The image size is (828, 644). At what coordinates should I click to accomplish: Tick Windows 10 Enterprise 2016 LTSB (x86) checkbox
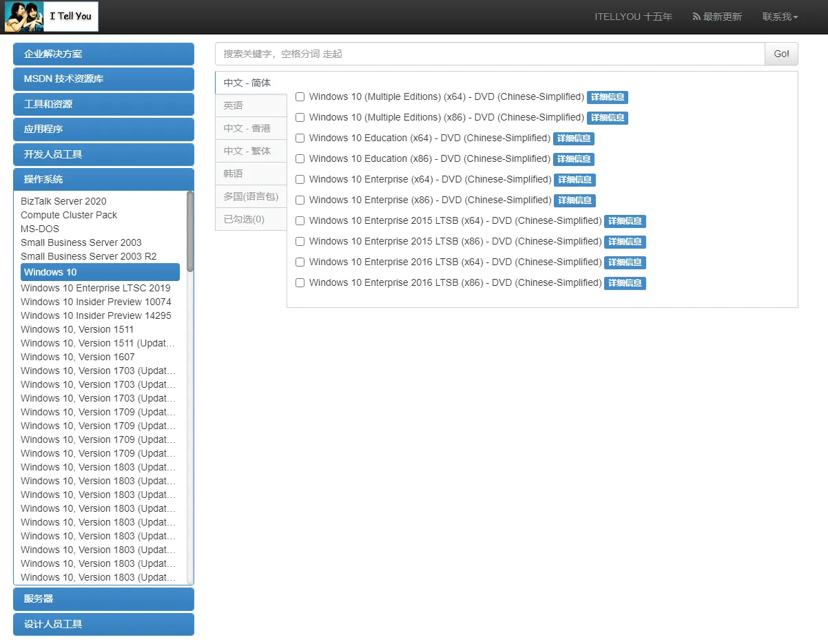click(300, 283)
